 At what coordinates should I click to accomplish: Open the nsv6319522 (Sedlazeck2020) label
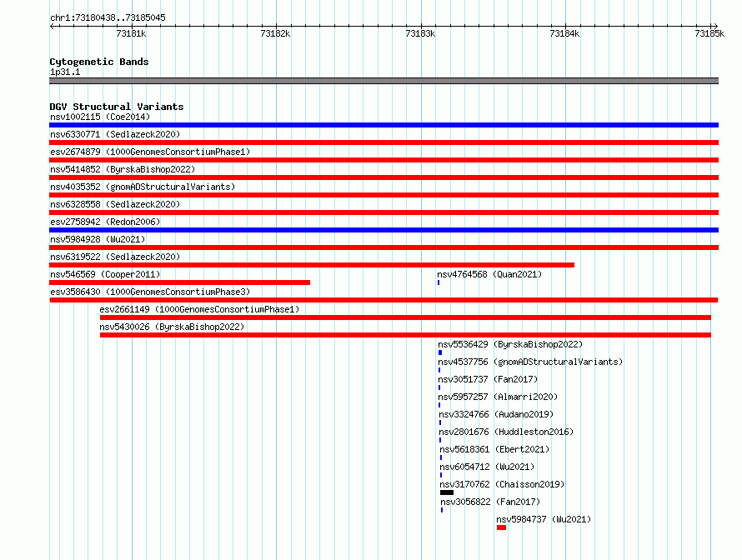[x=115, y=257]
